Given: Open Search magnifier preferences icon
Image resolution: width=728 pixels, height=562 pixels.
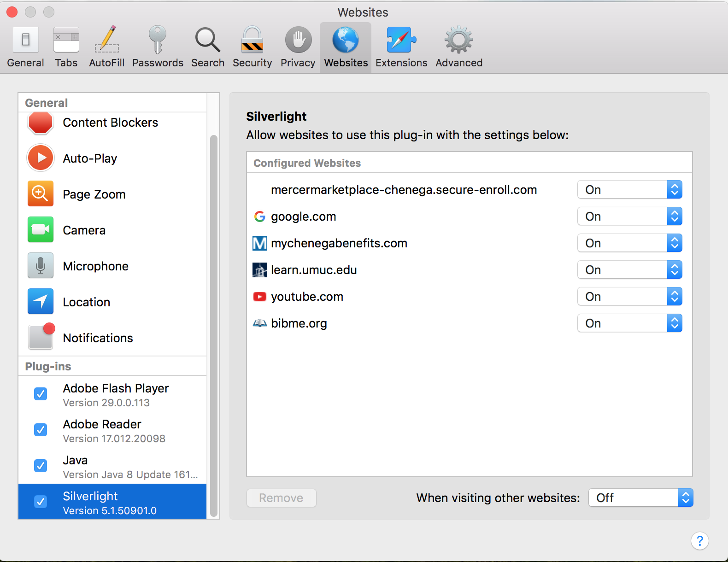Looking at the screenshot, I should pyautogui.click(x=208, y=40).
